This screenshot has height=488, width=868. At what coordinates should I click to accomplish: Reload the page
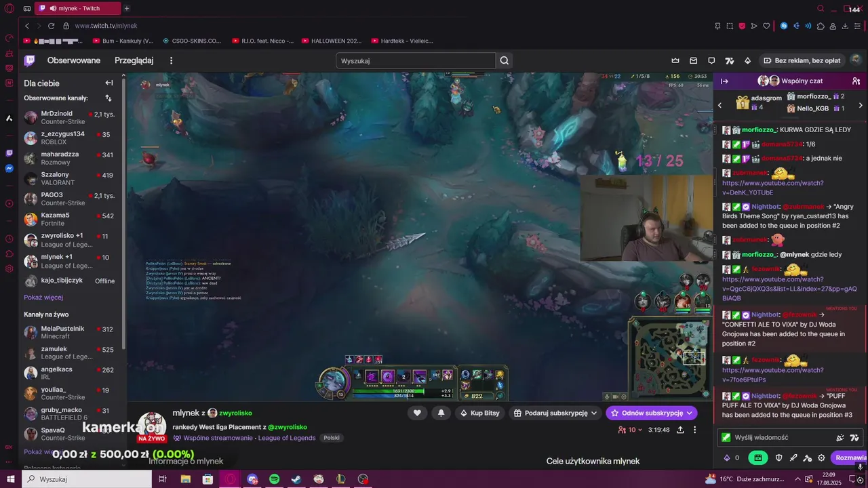point(51,26)
